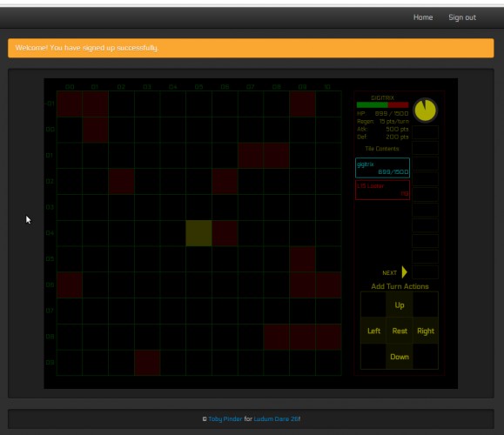Open the Home page
The image size is (504, 435).
(423, 17)
